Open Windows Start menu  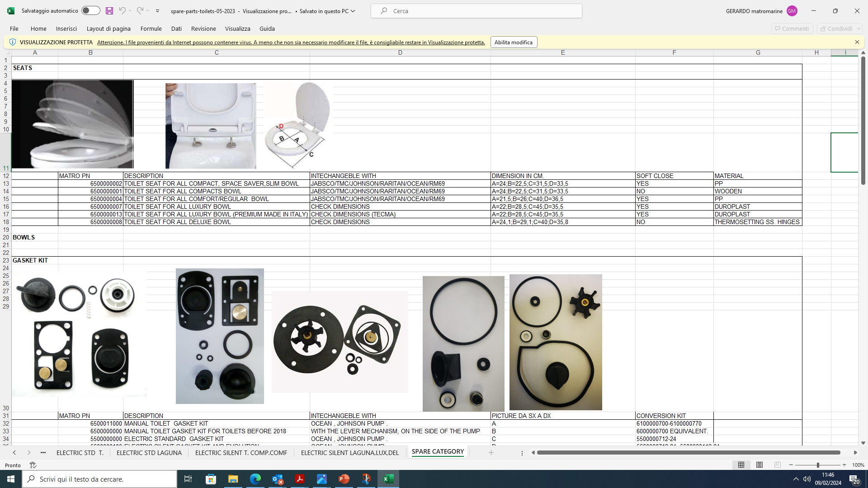point(11,479)
